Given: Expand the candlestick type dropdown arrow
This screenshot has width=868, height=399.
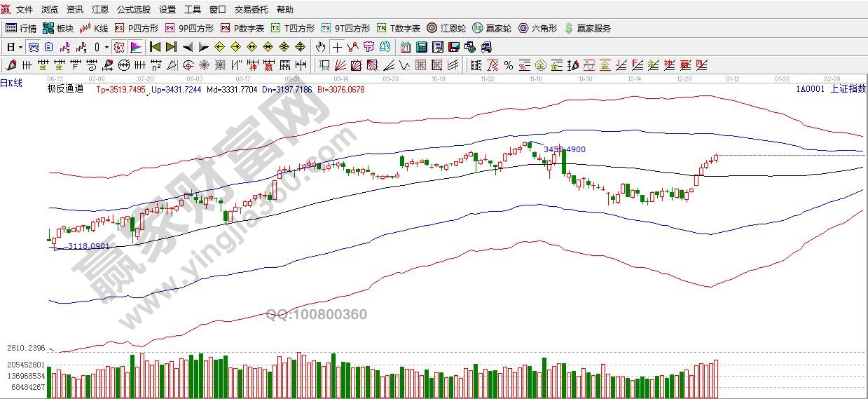Looking at the screenshot, I should (106, 47).
